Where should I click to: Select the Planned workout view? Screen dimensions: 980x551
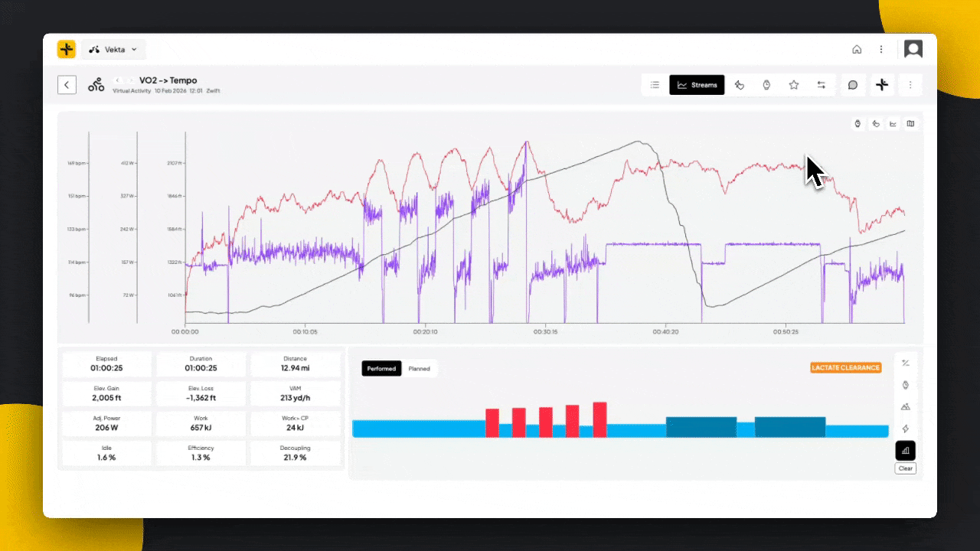coord(419,369)
